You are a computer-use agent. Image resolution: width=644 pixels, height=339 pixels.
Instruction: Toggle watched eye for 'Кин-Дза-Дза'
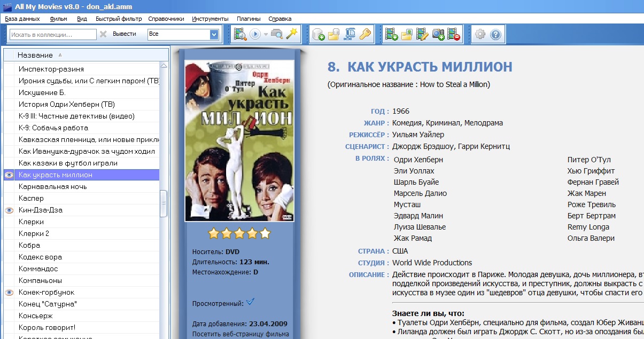pos(9,210)
